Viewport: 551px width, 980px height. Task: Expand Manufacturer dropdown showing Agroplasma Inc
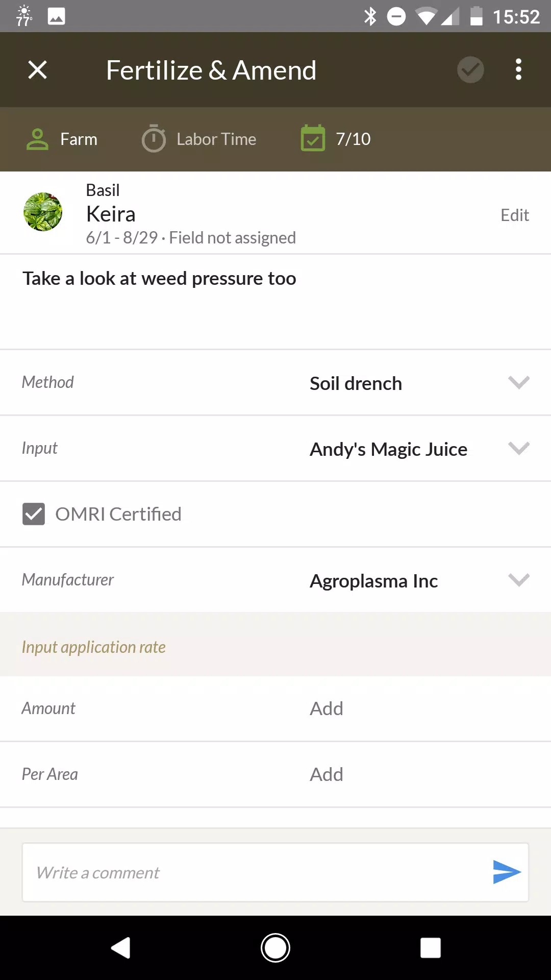(518, 580)
